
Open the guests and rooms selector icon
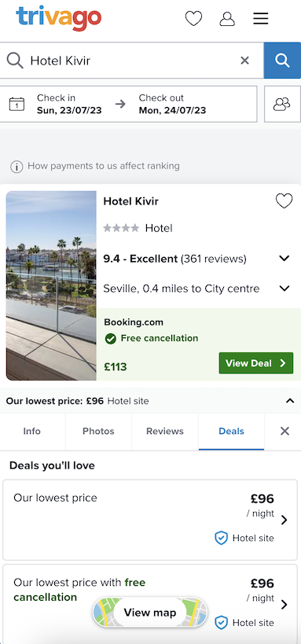(x=282, y=104)
